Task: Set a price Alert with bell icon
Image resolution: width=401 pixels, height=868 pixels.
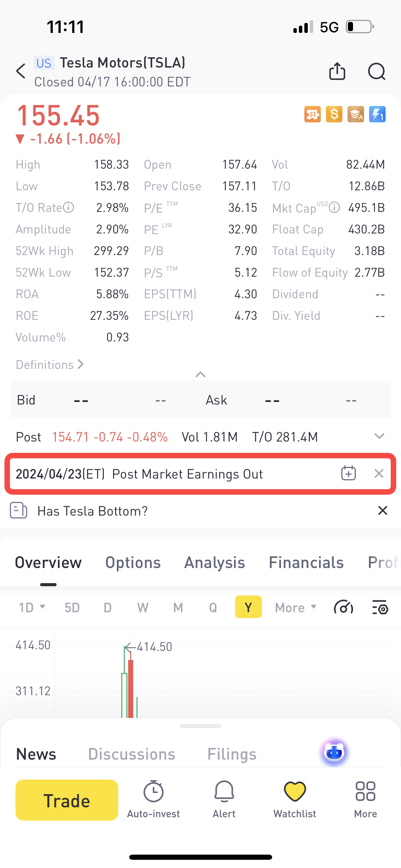Action: coord(224,799)
